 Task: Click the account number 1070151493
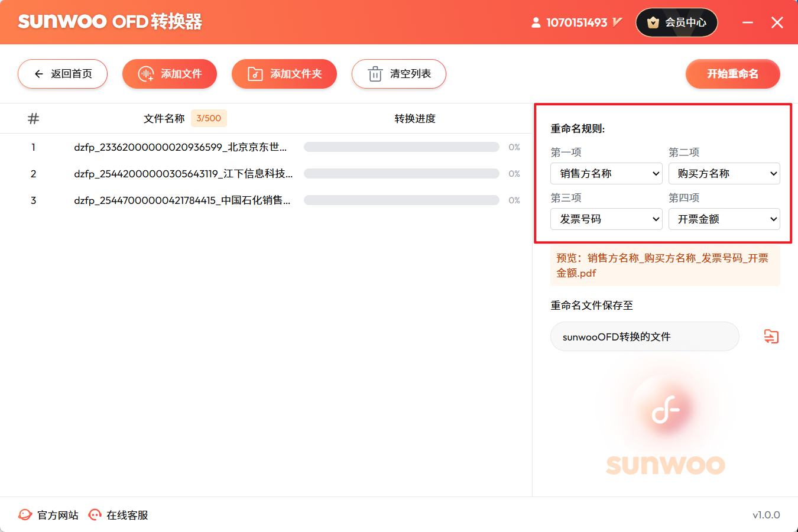pyautogui.click(x=576, y=22)
